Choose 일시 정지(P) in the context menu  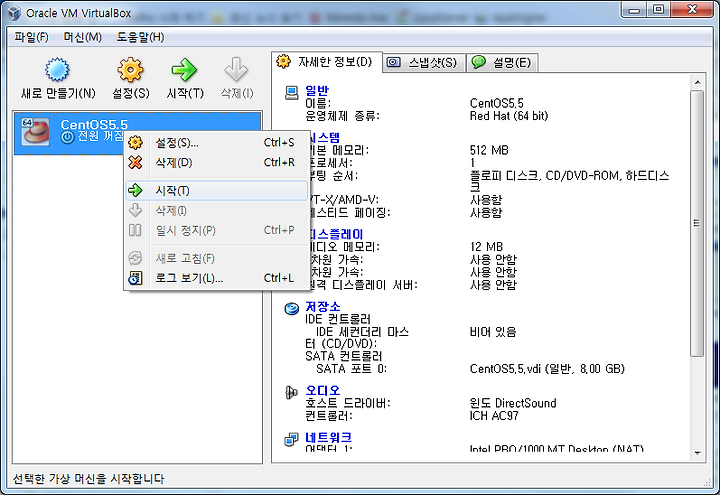[x=216, y=230]
